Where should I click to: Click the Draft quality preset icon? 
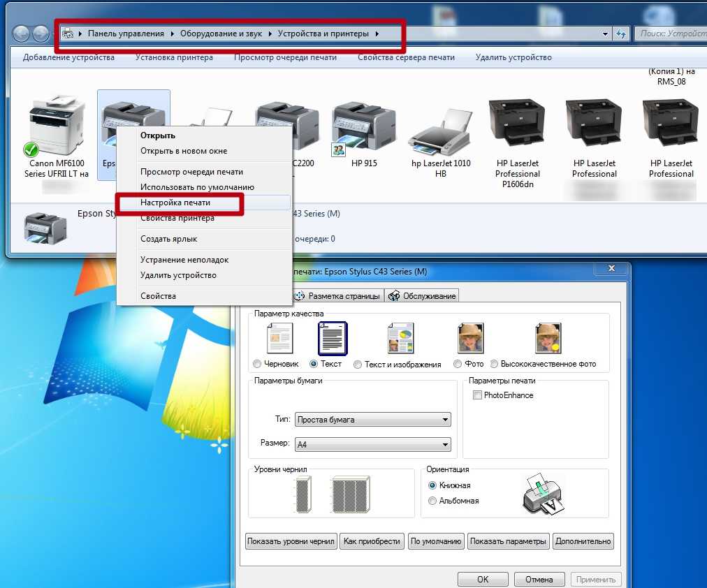pos(279,339)
